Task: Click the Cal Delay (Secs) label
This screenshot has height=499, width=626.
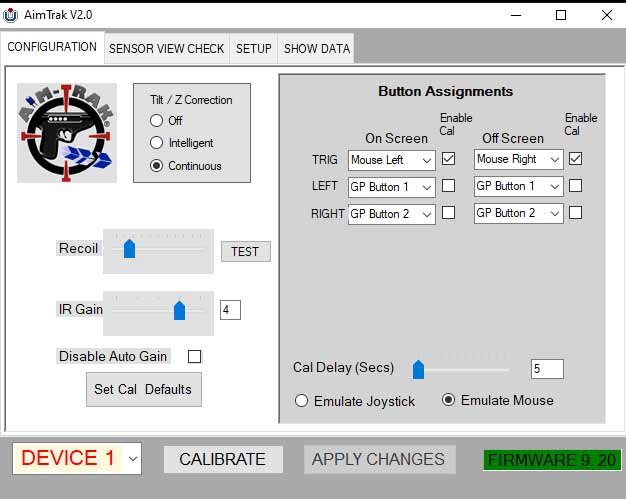Action: pyautogui.click(x=343, y=368)
